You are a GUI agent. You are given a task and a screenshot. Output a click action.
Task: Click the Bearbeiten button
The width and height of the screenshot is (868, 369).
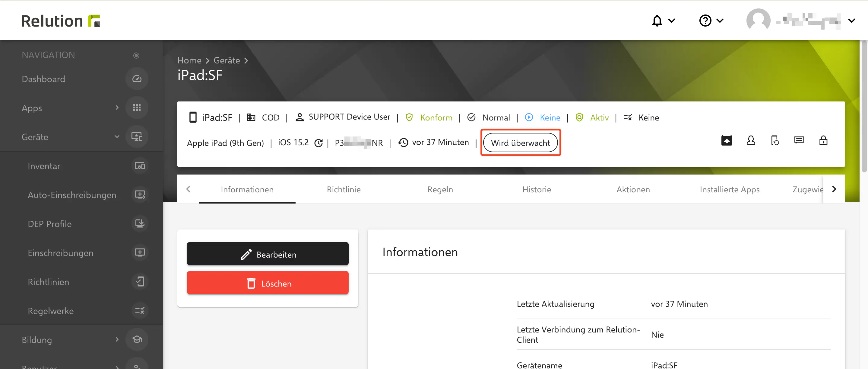[x=268, y=254]
